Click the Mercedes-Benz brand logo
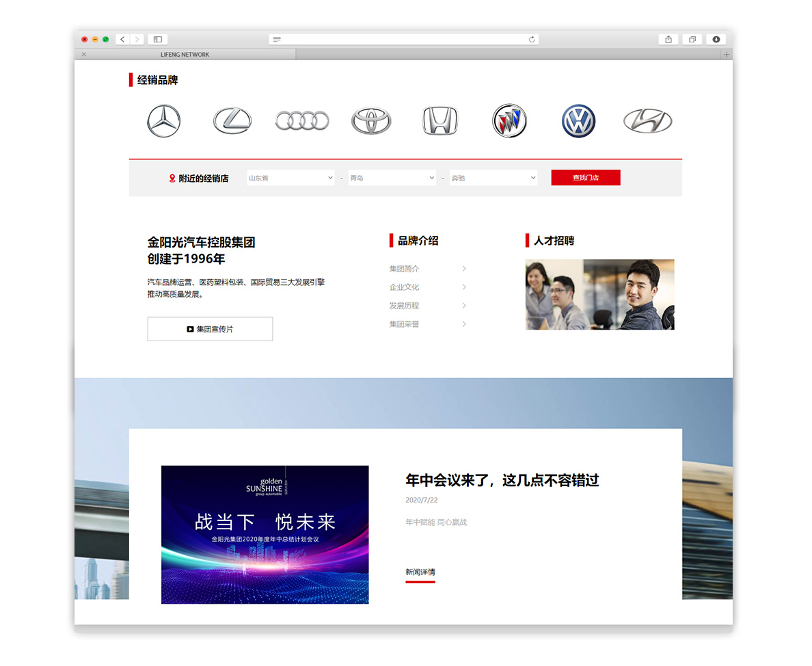The height and width of the screenshot is (666, 812). (x=163, y=121)
